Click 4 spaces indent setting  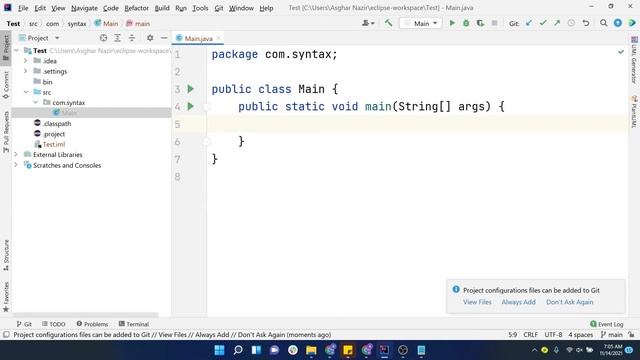click(x=580, y=335)
